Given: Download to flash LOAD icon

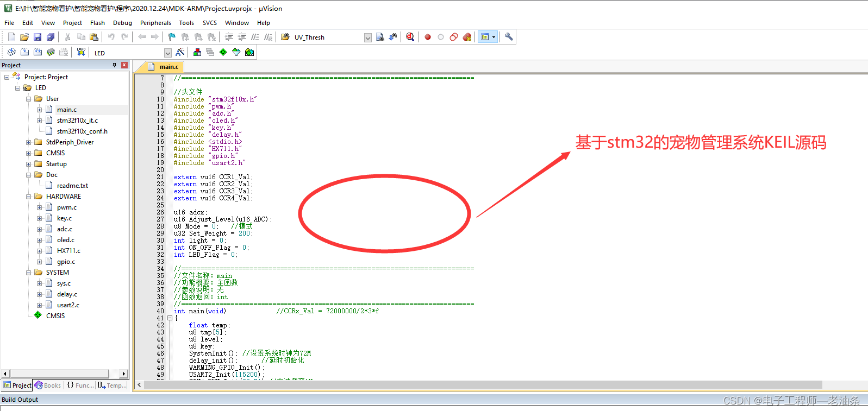Looking at the screenshot, I should click(x=81, y=52).
